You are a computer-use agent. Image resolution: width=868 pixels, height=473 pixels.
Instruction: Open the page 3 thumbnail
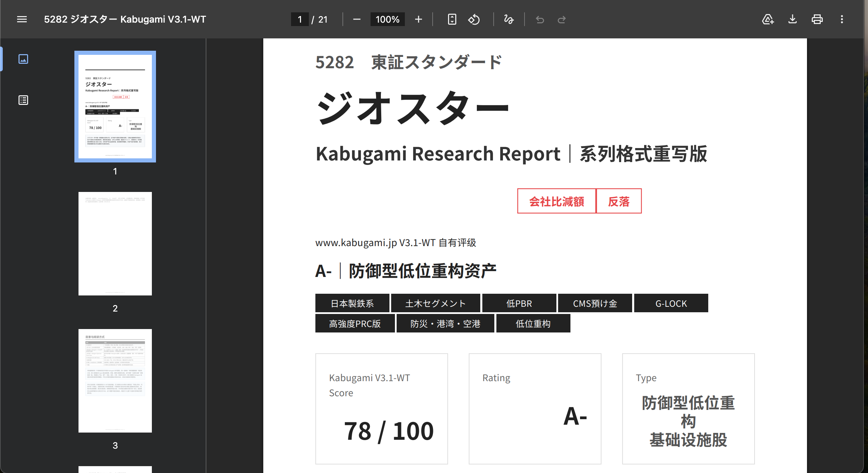(x=115, y=381)
